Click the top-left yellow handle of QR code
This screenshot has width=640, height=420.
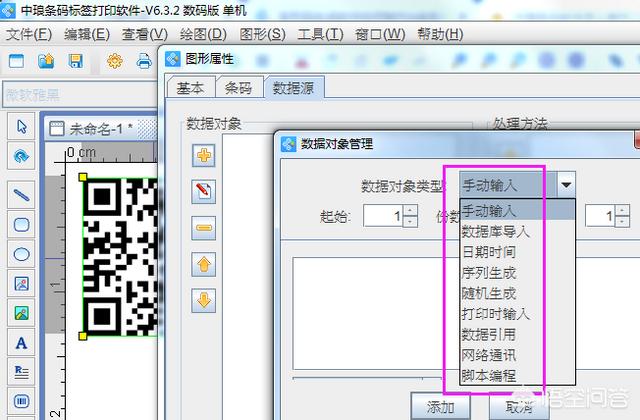(83, 177)
